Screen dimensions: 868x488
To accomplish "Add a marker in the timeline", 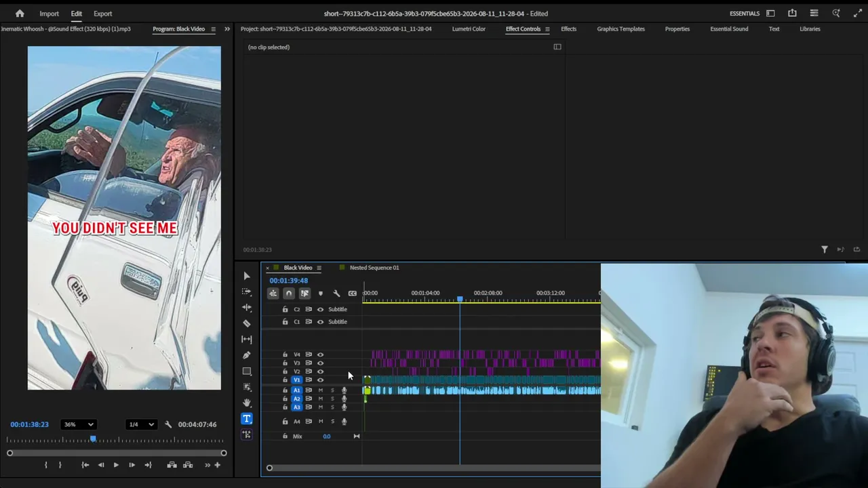I will click(x=321, y=293).
